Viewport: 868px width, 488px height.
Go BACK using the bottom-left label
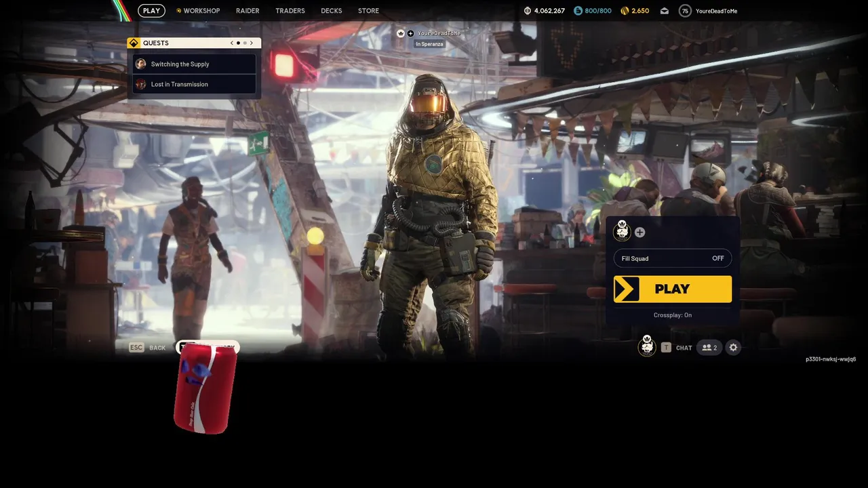(157, 348)
